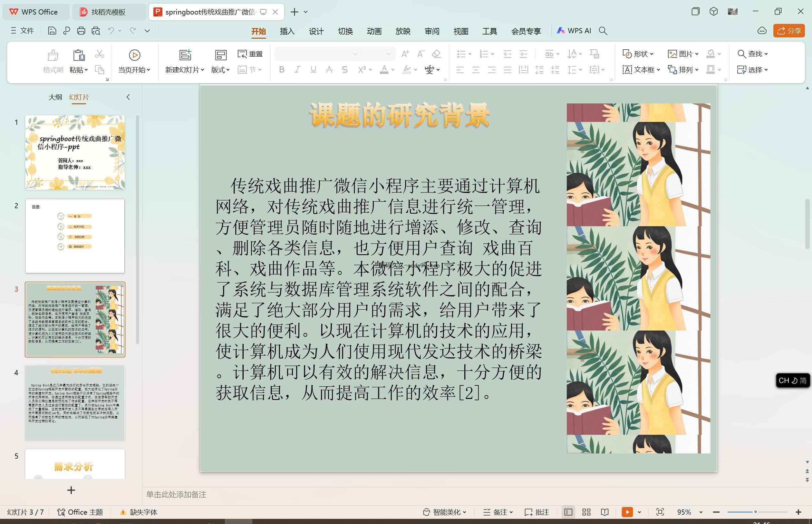Switch to reading view icon

pyautogui.click(x=604, y=512)
